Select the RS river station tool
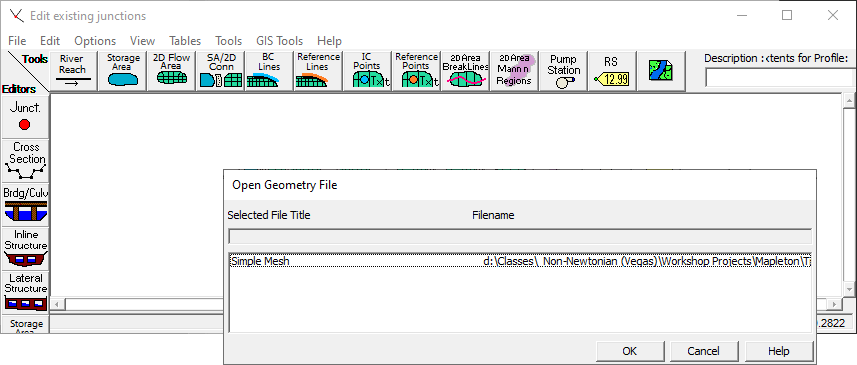857x365 pixels. [x=612, y=70]
